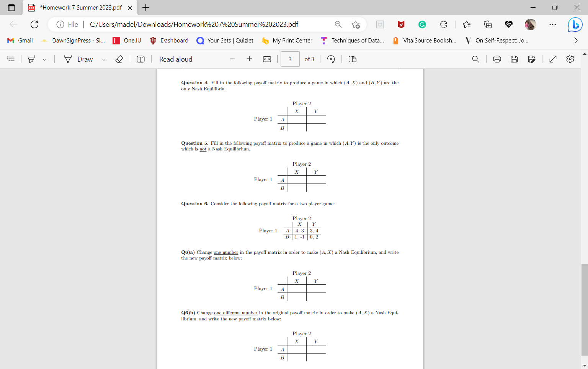
Task: Open PDF viewer settings gear
Action: [570, 59]
